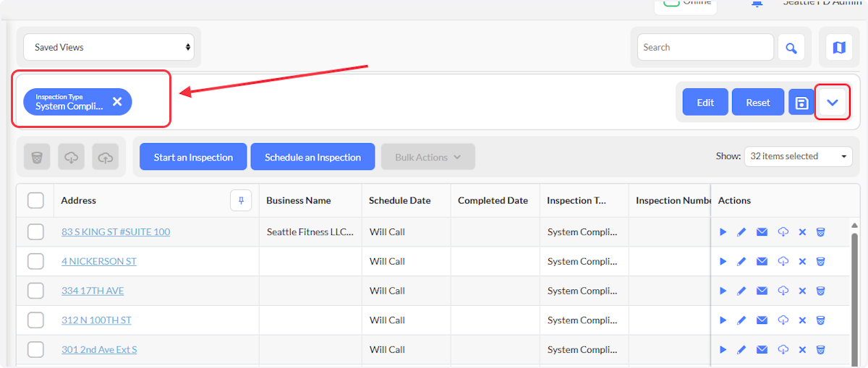The height and width of the screenshot is (368, 868).
Task: Open the 301 2nd Ave Ext S link
Action: pos(99,349)
